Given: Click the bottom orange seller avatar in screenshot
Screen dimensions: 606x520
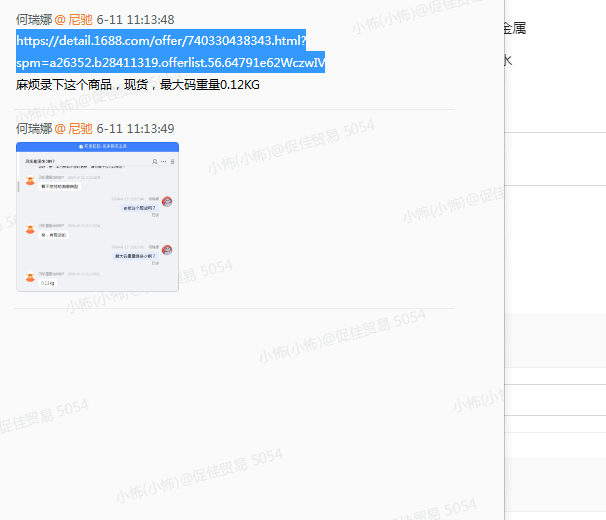Looking at the screenshot, I should (x=30, y=277).
